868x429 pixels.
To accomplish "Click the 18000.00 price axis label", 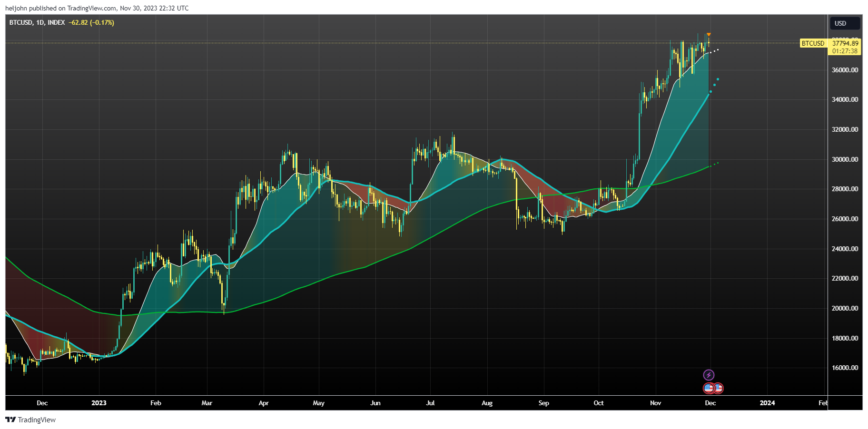I will point(845,338).
